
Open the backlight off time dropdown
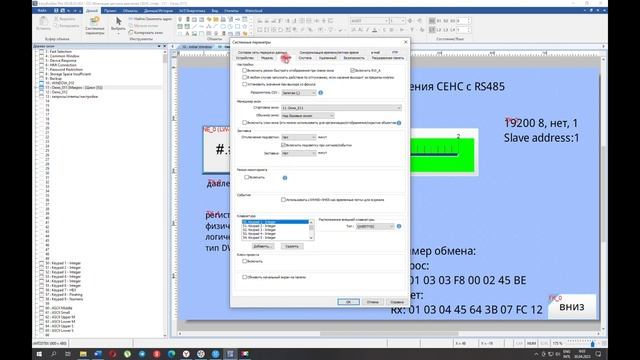(x=299, y=137)
